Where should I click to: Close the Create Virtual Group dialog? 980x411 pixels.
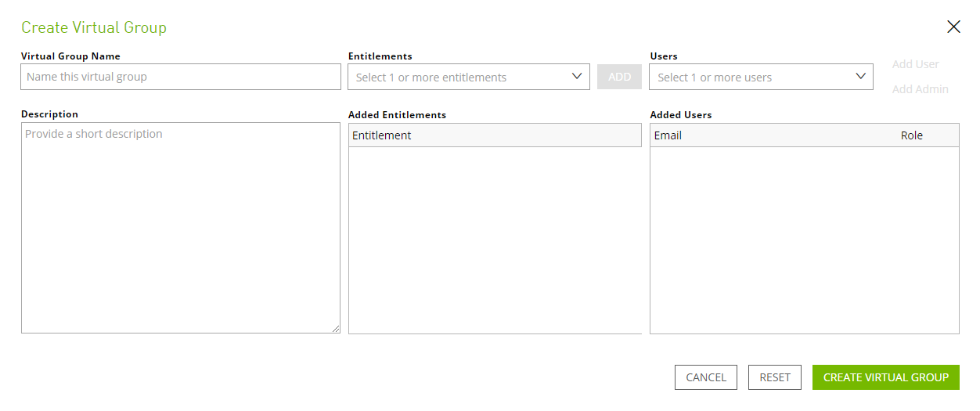click(953, 27)
